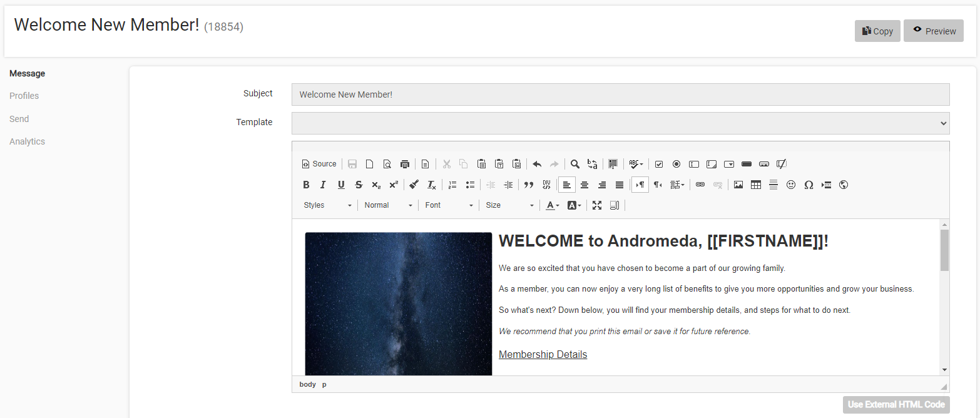The image size is (980, 418).
Task: Insert a page break for printing
Action: 826,185
